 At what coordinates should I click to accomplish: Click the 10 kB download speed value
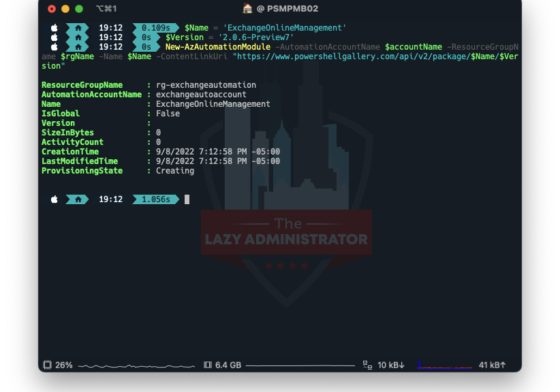(x=391, y=365)
